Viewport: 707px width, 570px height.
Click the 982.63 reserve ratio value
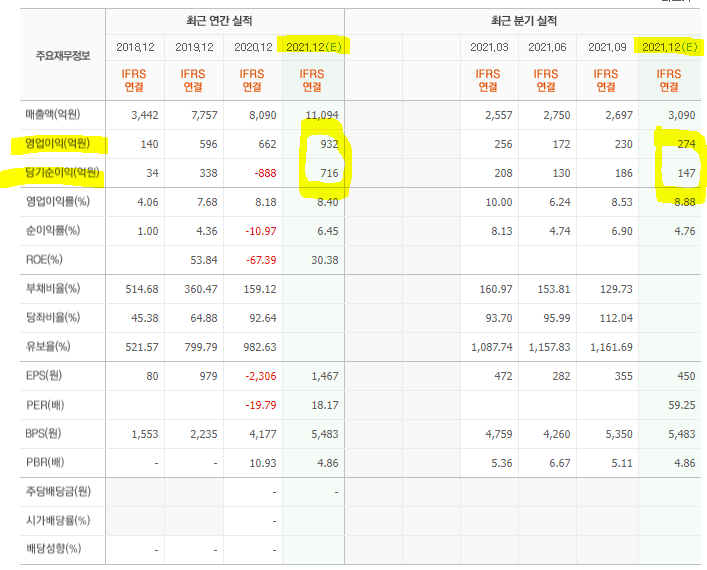point(260,347)
